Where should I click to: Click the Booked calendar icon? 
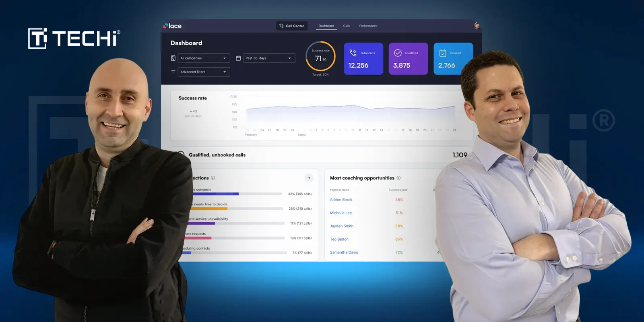click(443, 53)
